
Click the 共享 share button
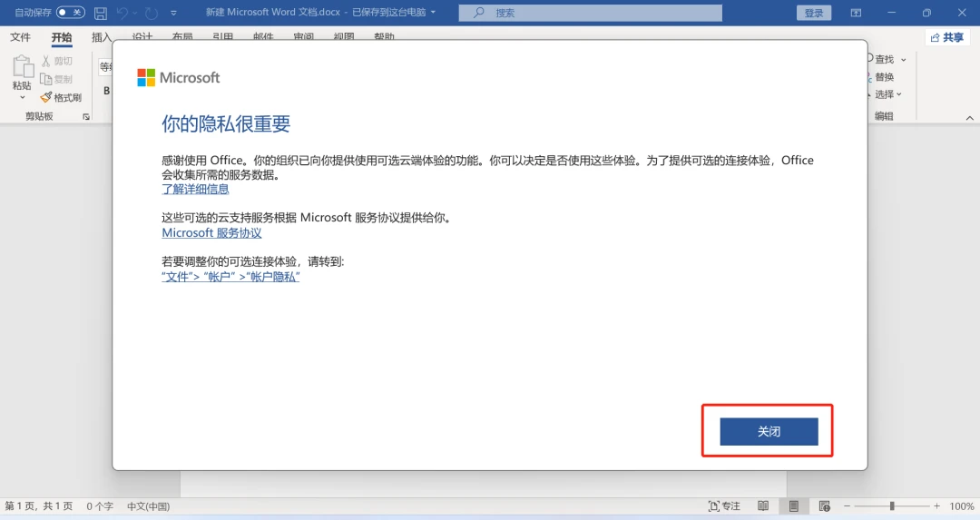point(946,37)
